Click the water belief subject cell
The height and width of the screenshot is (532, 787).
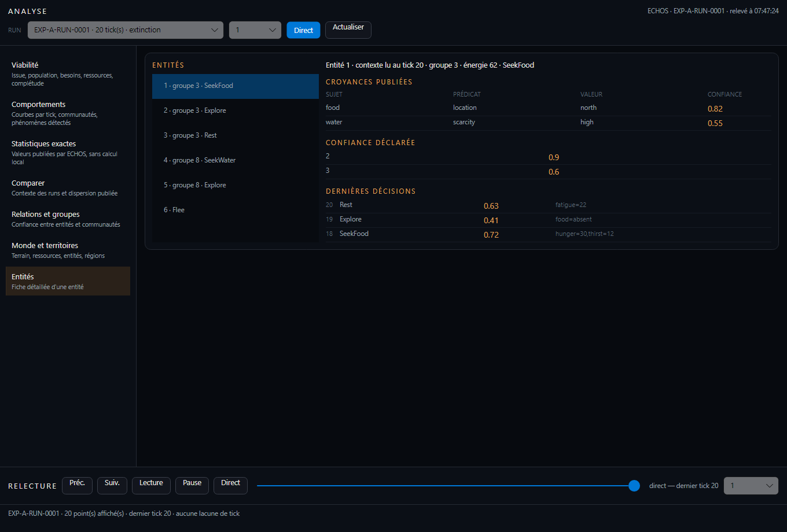pyautogui.click(x=334, y=123)
